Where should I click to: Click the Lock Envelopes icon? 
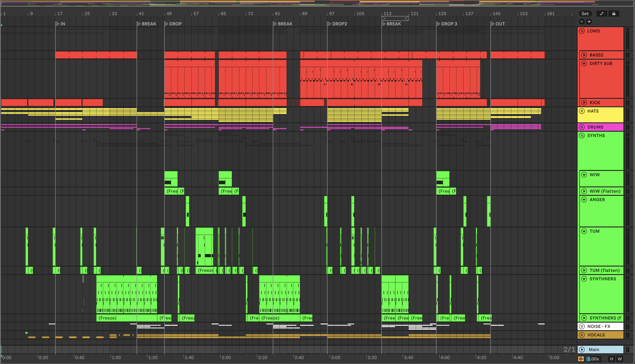(x=614, y=14)
